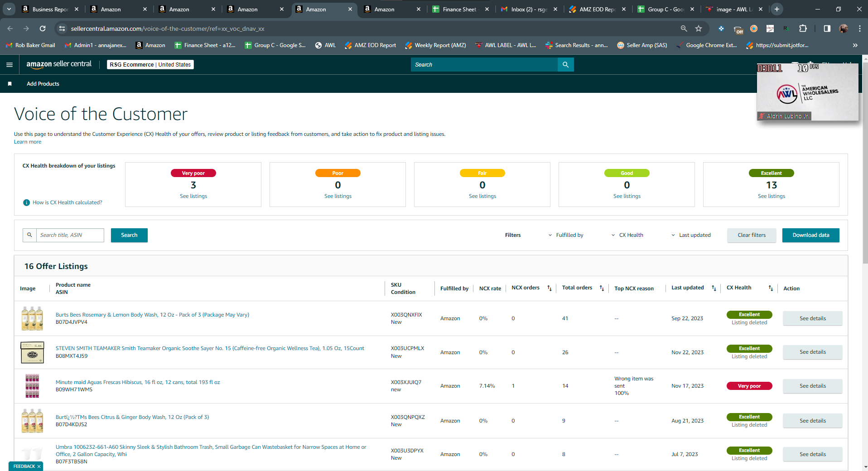Close the Finance Sheet tab
This screenshot has height=471, width=868.
(487, 9)
